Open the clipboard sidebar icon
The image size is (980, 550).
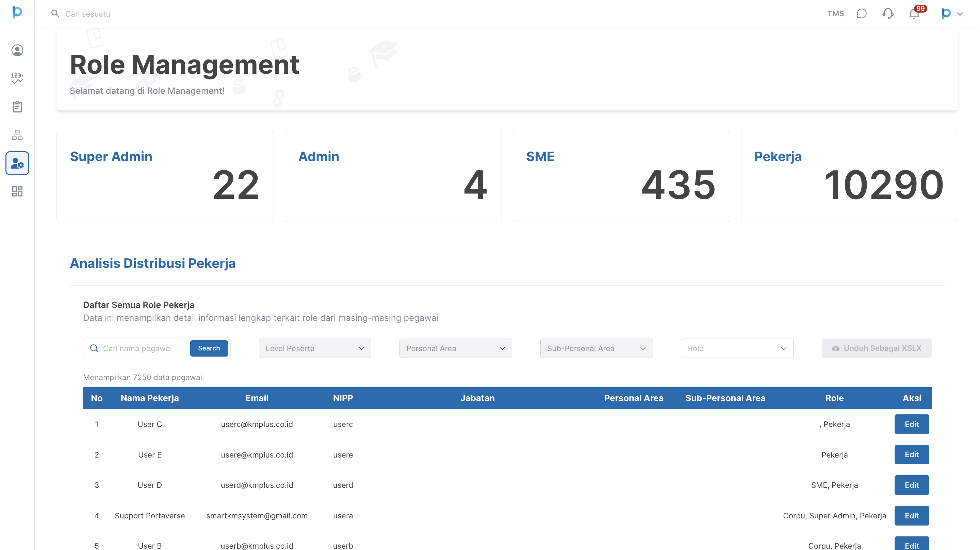tap(17, 107)
